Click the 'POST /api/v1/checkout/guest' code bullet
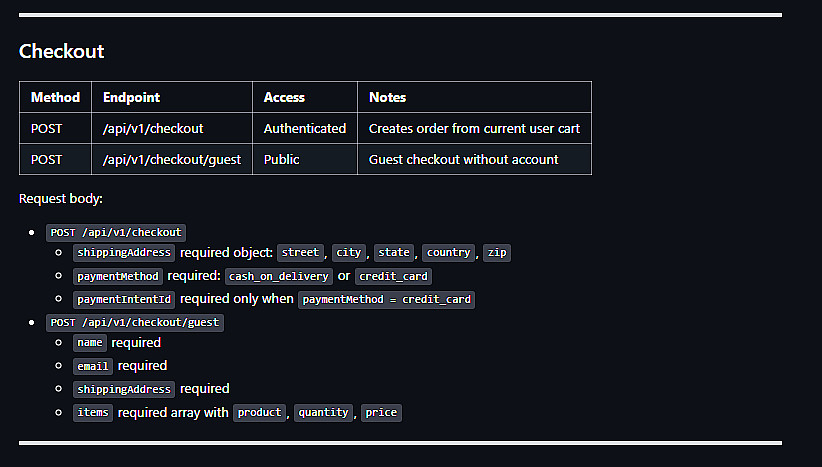This screenshot has height=467, width=822. pyautogui.click(x=136, y=322)
